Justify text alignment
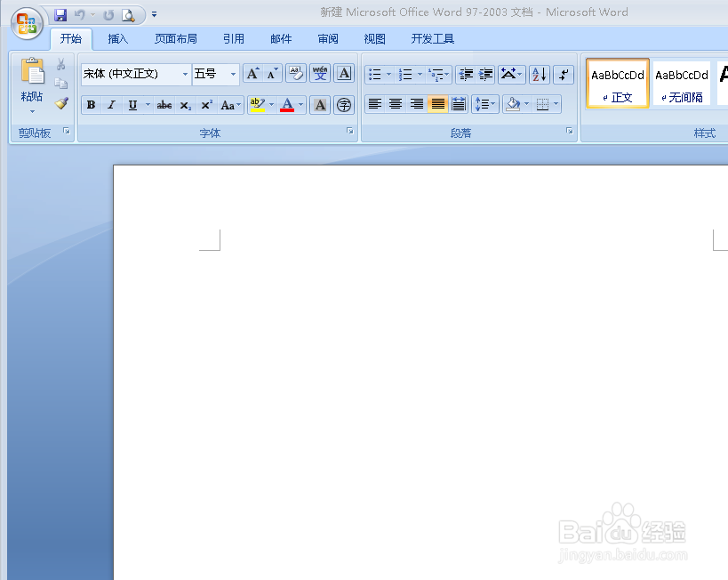Screen dimensions: 728x580 (438, 104)
